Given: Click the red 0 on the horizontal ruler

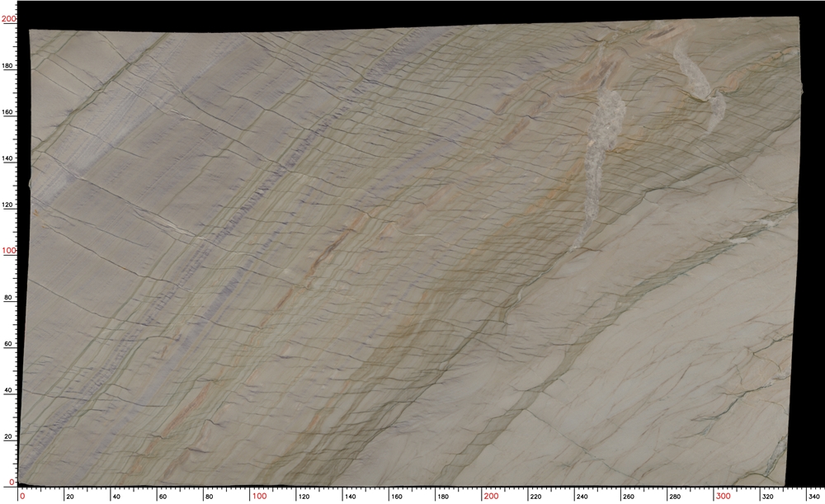Looking at the screenshot, I should [x=22, y=496].
